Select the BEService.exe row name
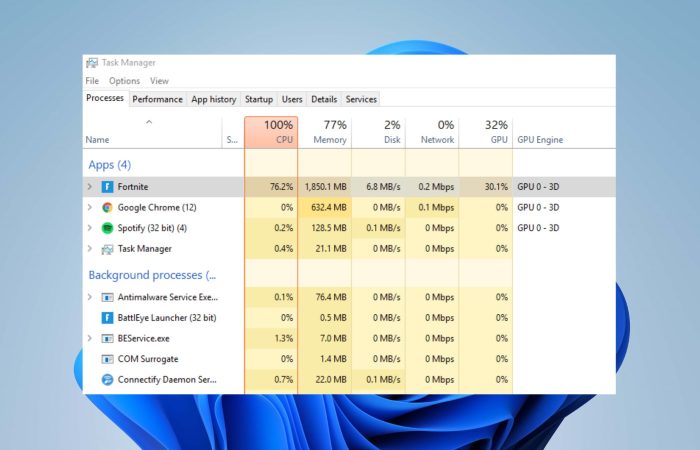The image size is (700, 450). [x=144, y=338]
